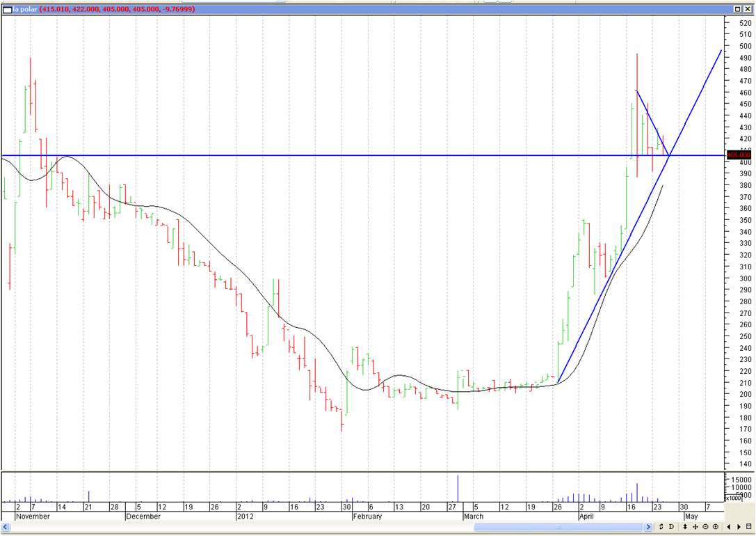Click the horizontal scrollbar thumb
Viewport: 756px width, 536px height.
coord(560,527)
